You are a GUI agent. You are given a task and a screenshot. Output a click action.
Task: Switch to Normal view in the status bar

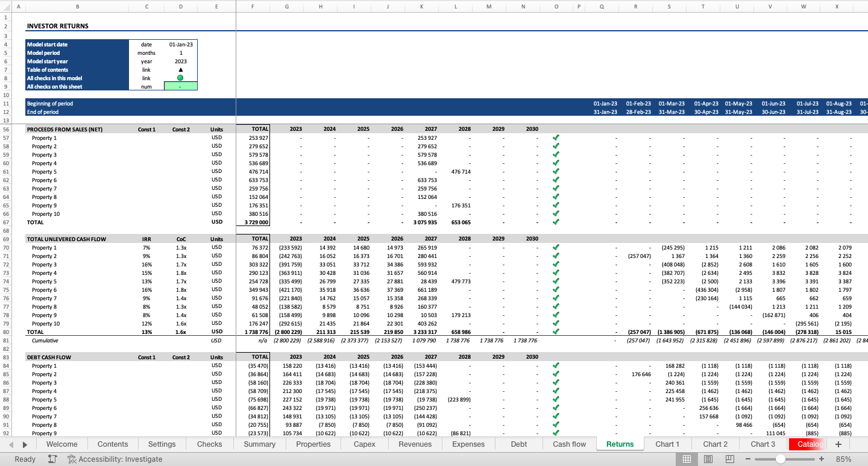(x=687, y=459)
